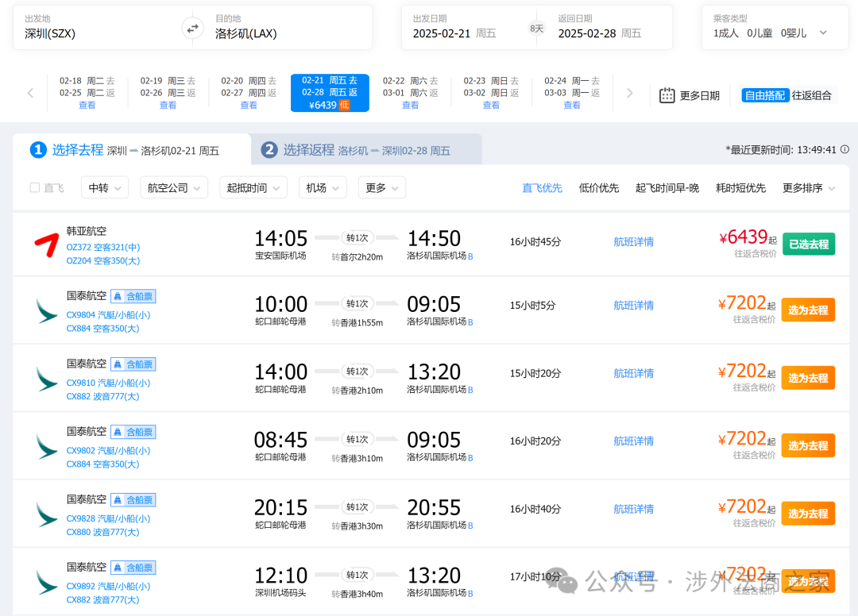Screen dimensions: 858x616
Task: Open 航班详情 for Asiana 14:05 flight
Action: (x=634, y=241)
